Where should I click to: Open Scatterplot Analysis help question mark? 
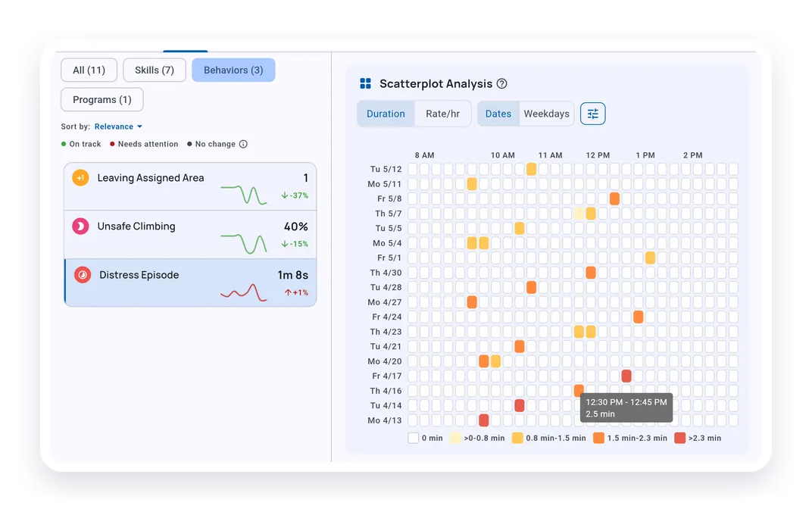pyautogui.click(x=501, y=83)
